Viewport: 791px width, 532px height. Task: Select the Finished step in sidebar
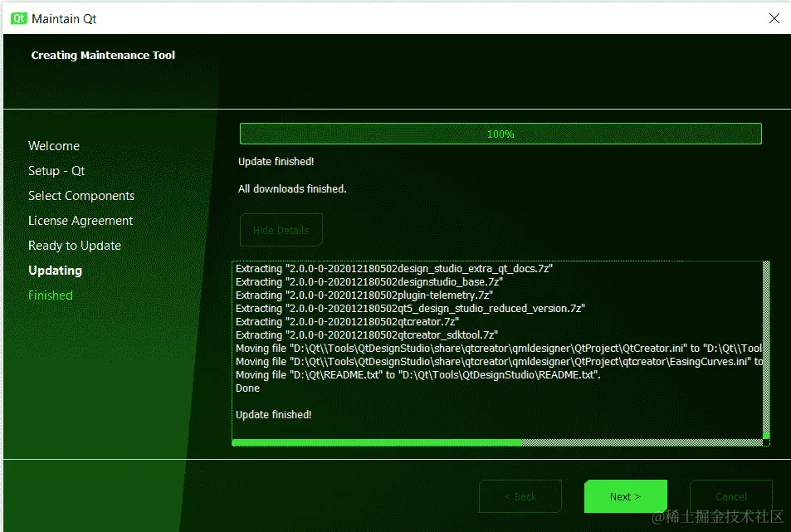51,295
